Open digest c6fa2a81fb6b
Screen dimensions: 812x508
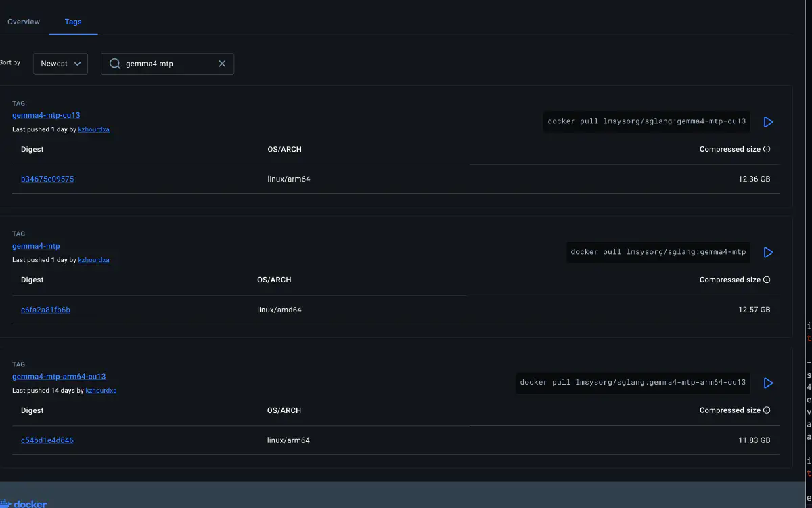[x=45, y=310]
